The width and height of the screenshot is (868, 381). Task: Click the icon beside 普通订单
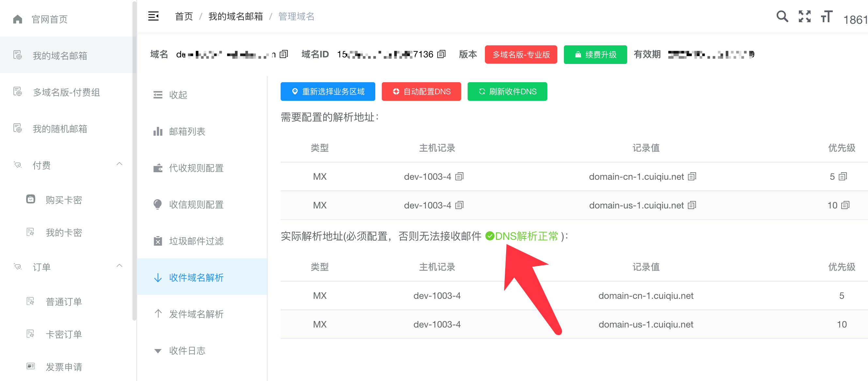click(x=31, y=301)
